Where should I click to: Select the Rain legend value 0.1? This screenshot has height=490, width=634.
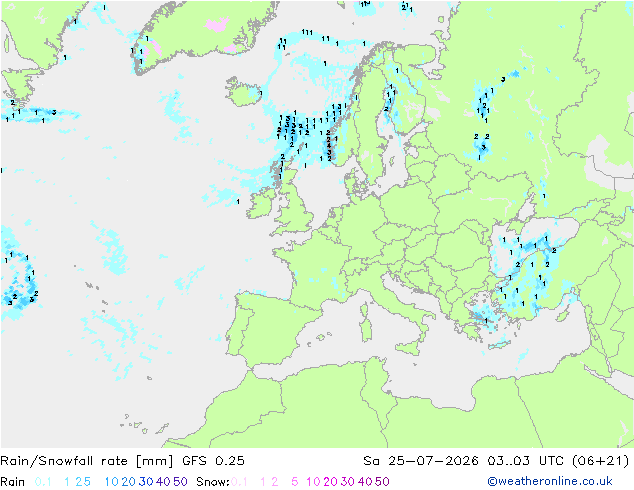point(43,482)
